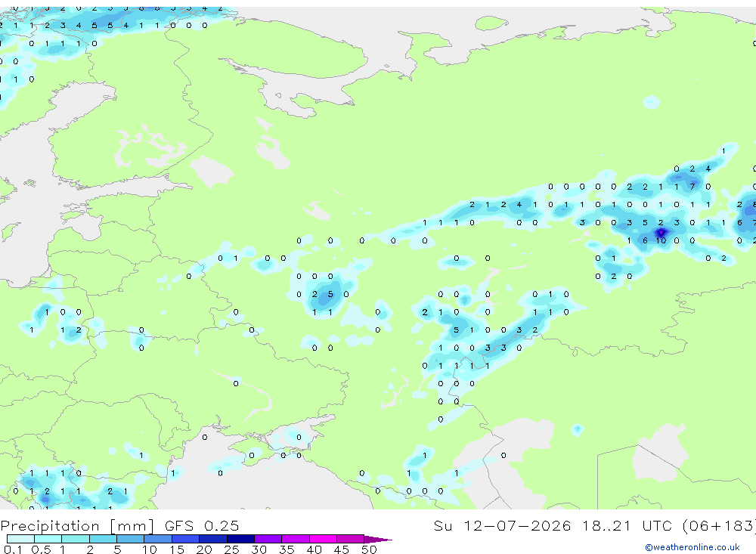Viewport: 756px width, 554px height.
Task: Click the legend's purple over-50 arrow tip
Action: pyautogui.click(x=379, y=539)
